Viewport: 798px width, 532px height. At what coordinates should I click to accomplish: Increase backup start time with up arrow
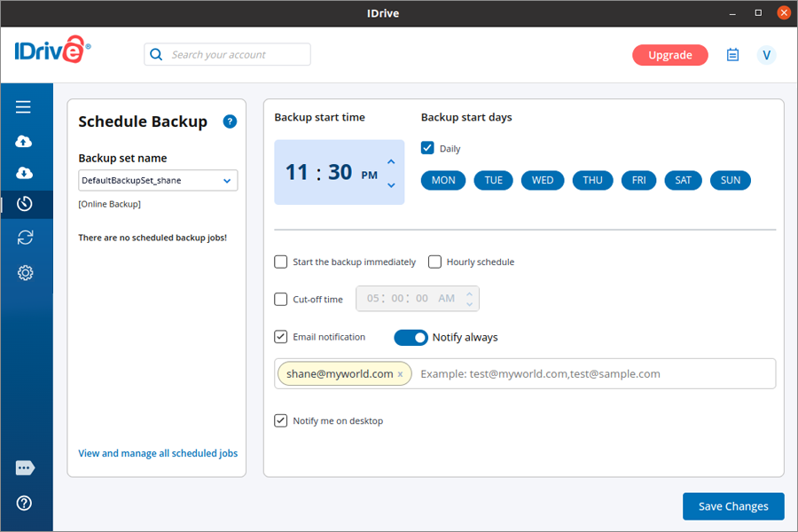[391, 161]
